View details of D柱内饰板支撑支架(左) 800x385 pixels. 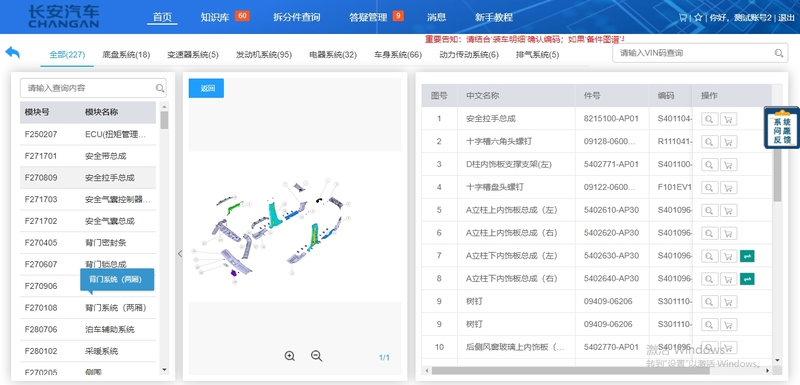click(x=710, y=164)
